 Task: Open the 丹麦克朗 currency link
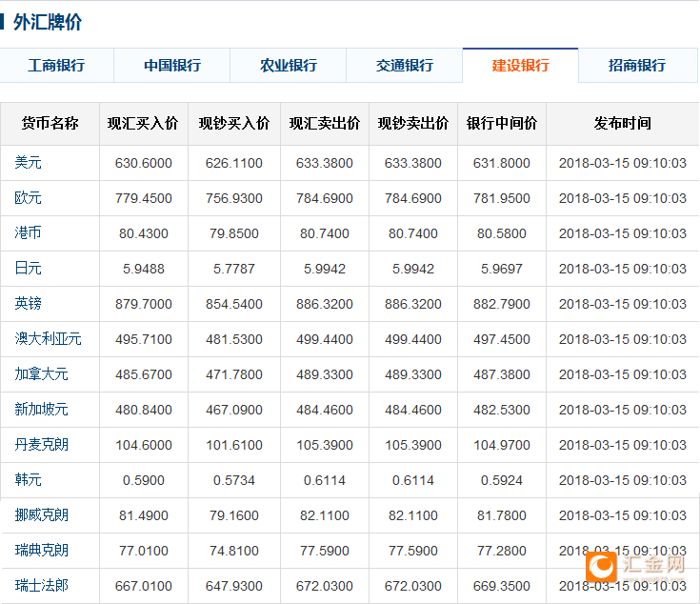point(42,445)
